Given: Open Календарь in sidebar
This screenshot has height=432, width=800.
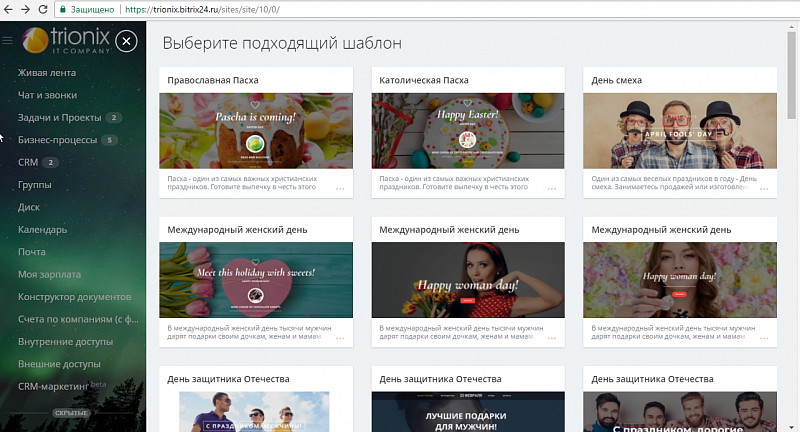Looking at the screenshot, I should pyautogui.click(x=42, y=230).
